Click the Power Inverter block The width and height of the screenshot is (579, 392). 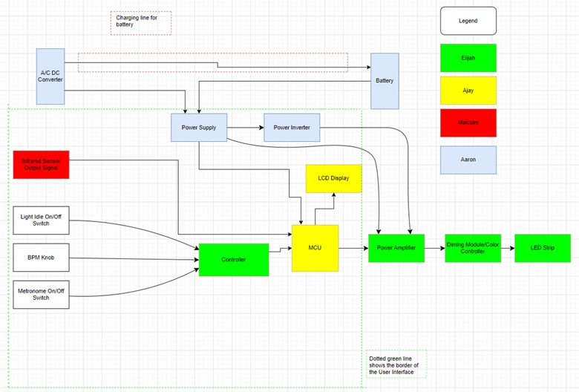[292, 127]
